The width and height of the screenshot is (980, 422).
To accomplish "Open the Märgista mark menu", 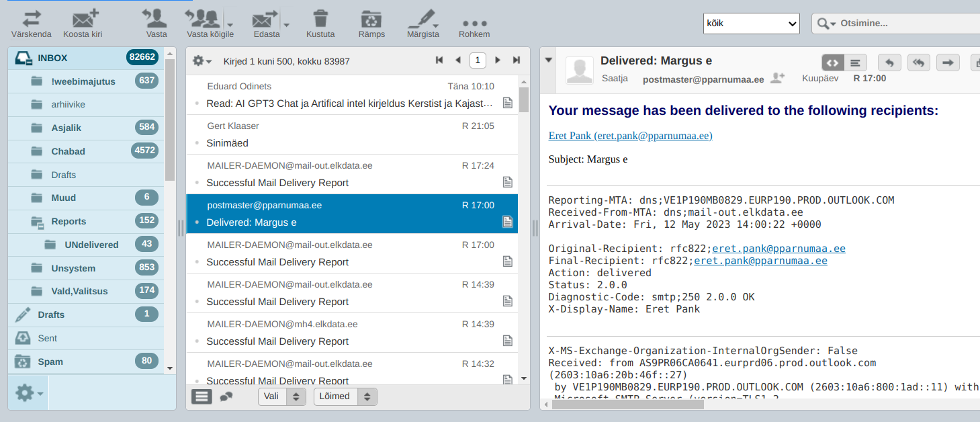I will tap(422, 20).
